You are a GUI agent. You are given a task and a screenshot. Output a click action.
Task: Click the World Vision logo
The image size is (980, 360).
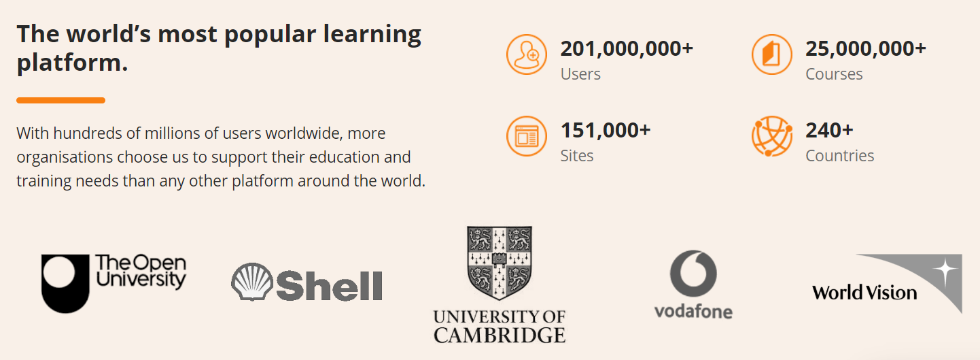pos(887,284)
